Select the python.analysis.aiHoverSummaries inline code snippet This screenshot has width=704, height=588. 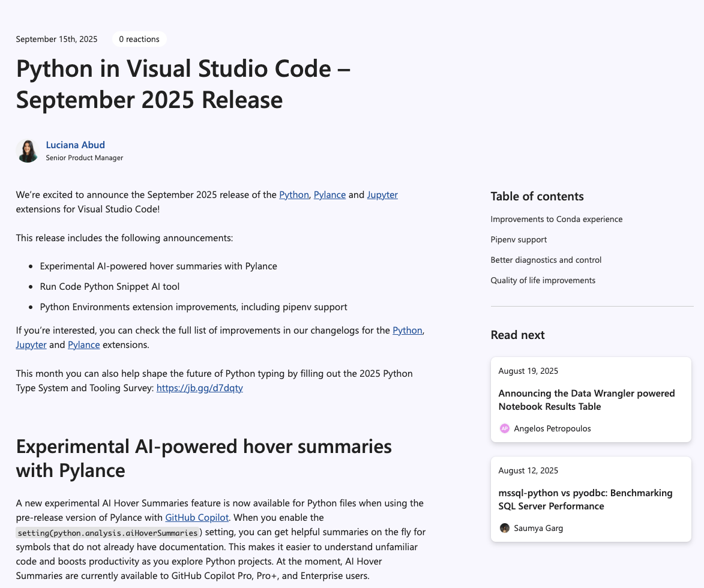(108, 532)
